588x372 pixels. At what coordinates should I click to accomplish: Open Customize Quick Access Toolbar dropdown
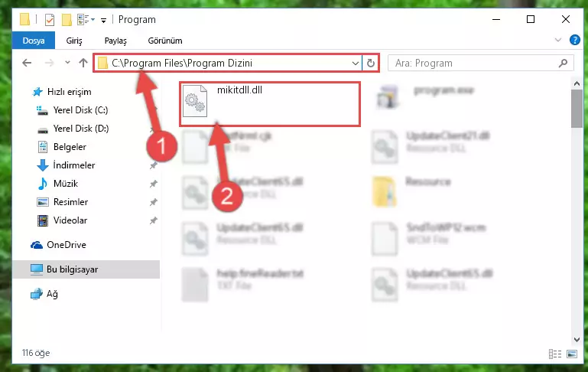point(103,20)
